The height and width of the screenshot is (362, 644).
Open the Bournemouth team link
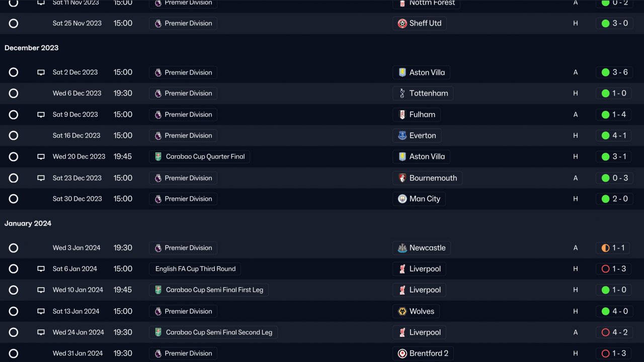pyautogui.click(x=433, y=178)
